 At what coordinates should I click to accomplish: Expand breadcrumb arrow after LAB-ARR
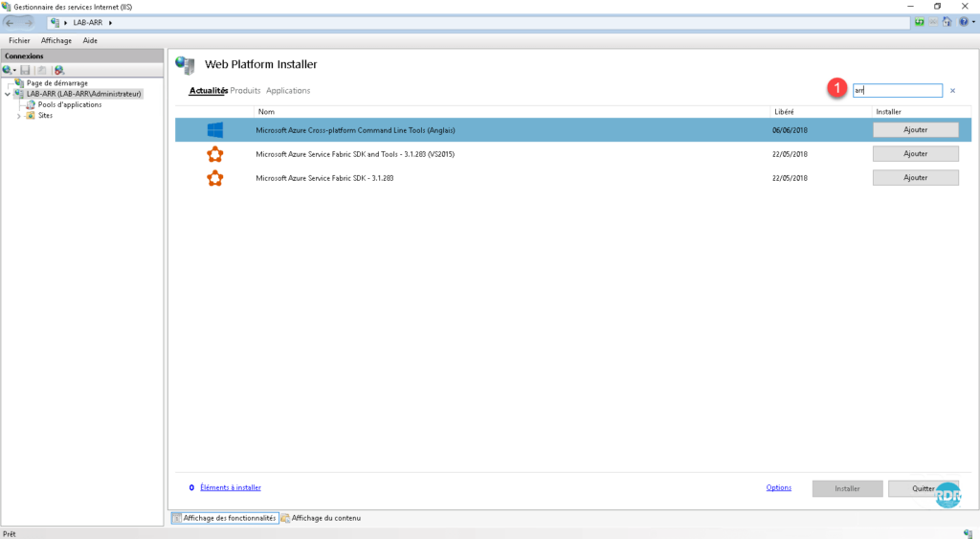tap(111, 23)
